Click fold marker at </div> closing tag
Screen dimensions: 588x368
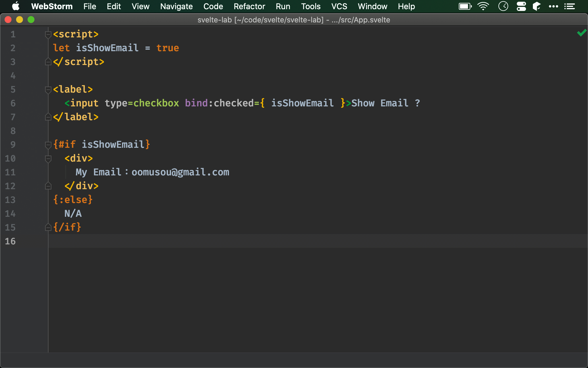(x=48, y=186)
